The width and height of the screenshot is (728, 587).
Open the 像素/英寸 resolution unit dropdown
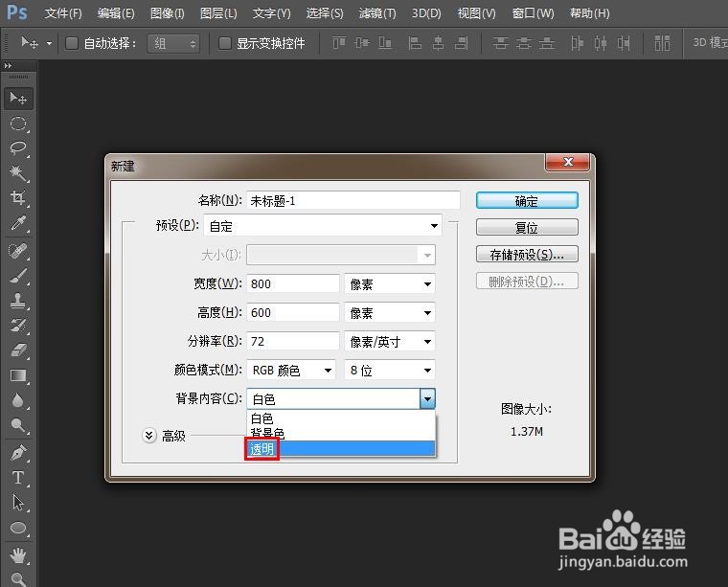390,342
